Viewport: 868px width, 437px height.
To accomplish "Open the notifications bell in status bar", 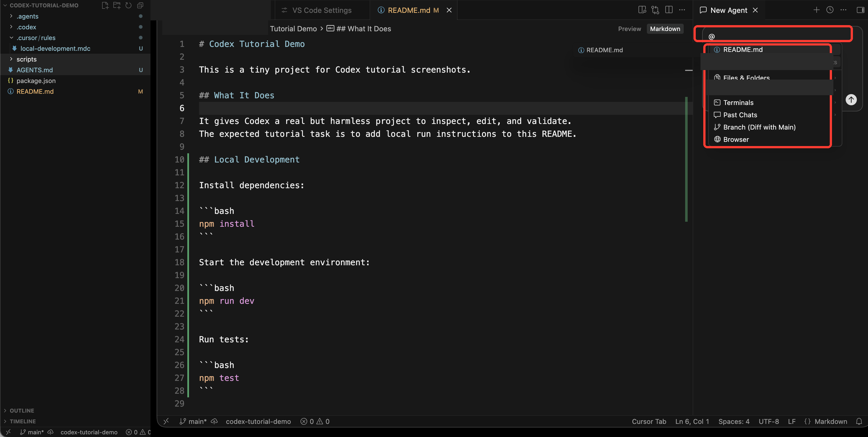I will click(859, 421).
